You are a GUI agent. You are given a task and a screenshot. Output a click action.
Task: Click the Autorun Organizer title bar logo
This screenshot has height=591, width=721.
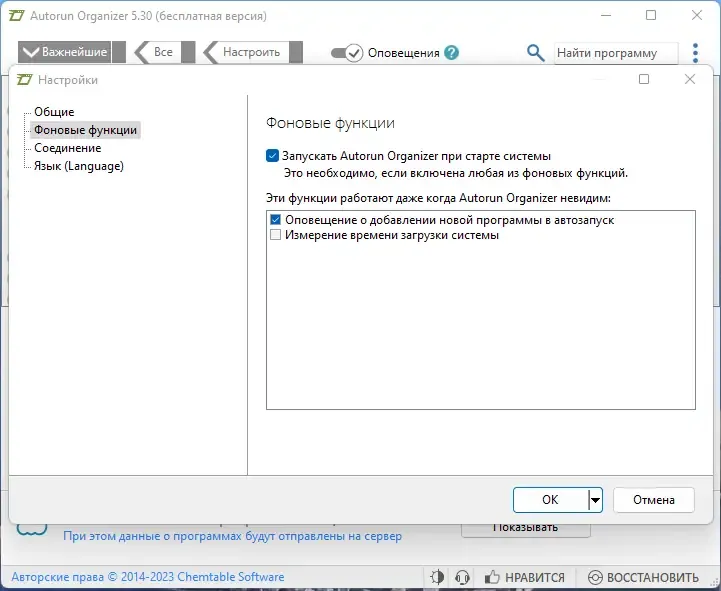tap(17, 16)
